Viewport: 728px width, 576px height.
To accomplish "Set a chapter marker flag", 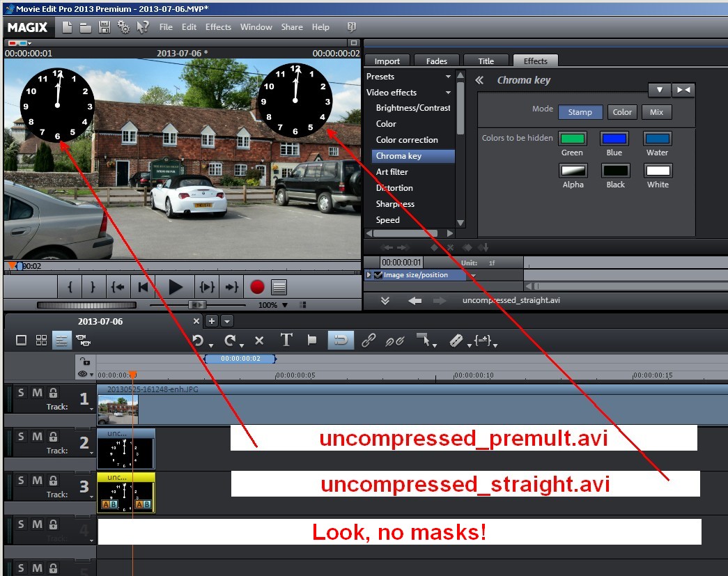I will [312, 340].
